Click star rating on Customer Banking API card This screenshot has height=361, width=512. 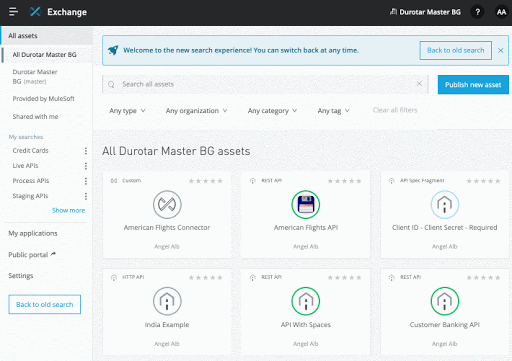click(483, 278)
